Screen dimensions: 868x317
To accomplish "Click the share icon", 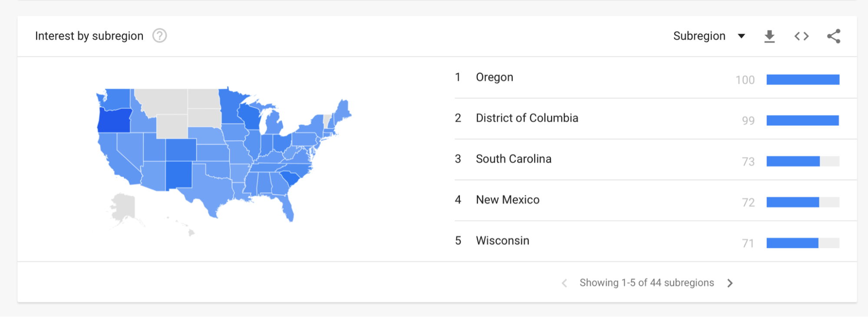I will pyautogui.click(x=834, y=36).
